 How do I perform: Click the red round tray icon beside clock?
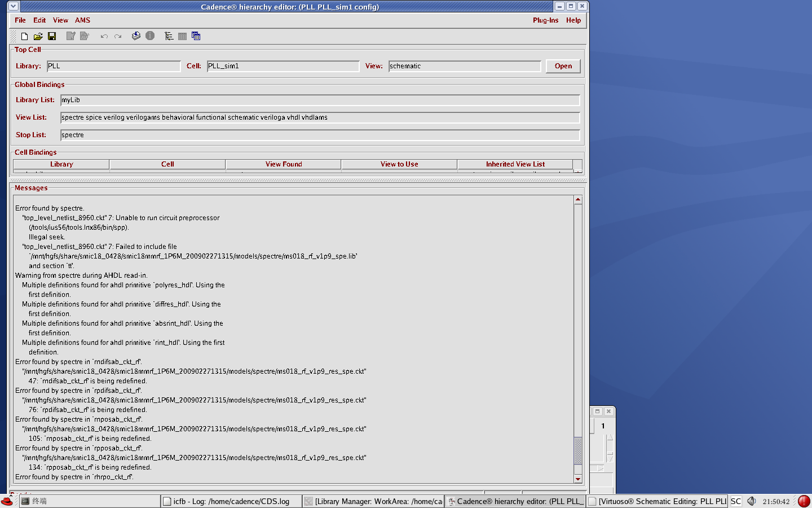[x=804, y=501]
